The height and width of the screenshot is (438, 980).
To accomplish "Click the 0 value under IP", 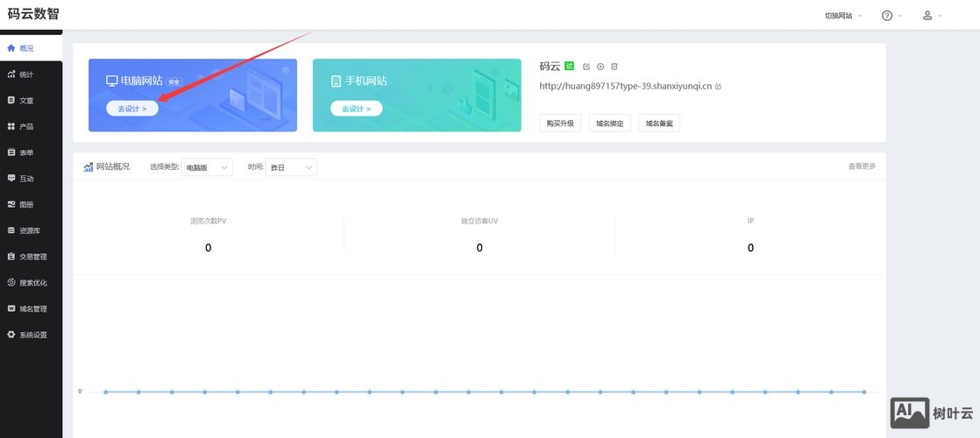I will click(x=750, y=248).
